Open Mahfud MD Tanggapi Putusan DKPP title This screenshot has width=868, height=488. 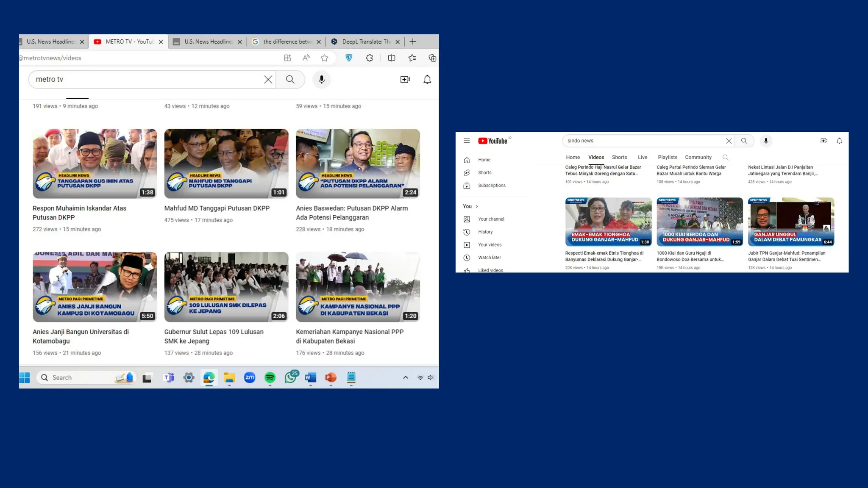(217, 208)
